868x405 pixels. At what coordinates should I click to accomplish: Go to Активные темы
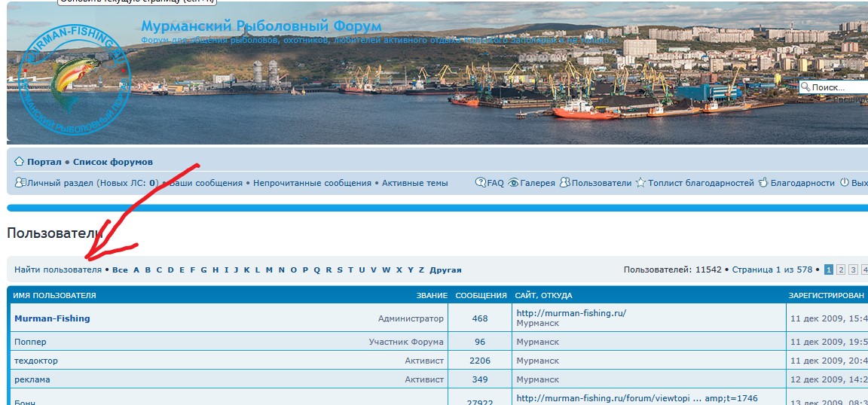[414, 183]
